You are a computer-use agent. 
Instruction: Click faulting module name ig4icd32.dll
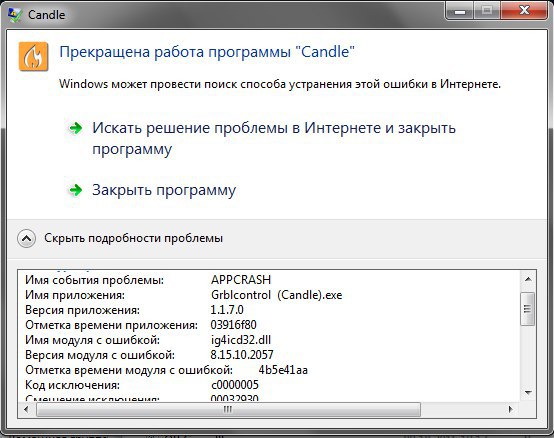(x=241, y=340)
